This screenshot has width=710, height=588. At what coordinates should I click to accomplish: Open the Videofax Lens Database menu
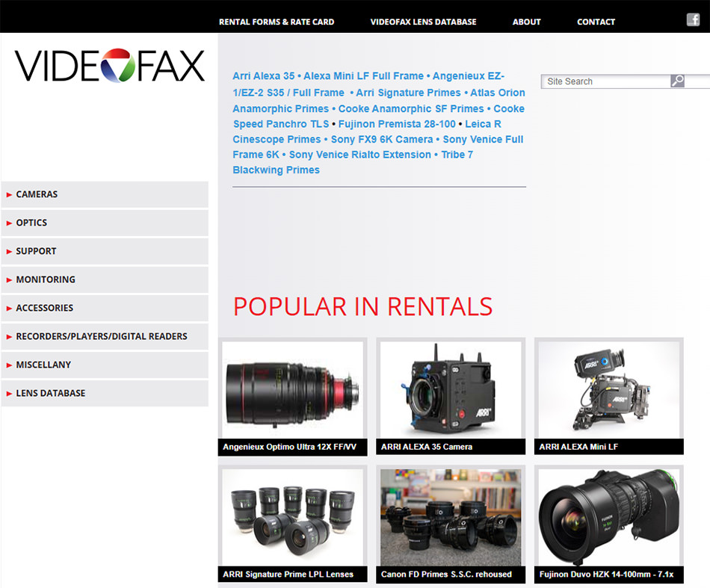(423, 22)
